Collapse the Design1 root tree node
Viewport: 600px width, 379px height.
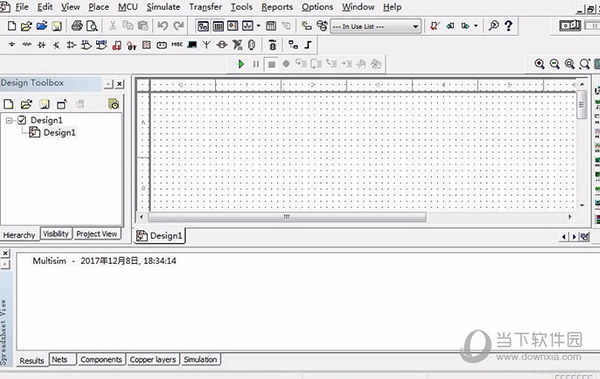(9, 121)
